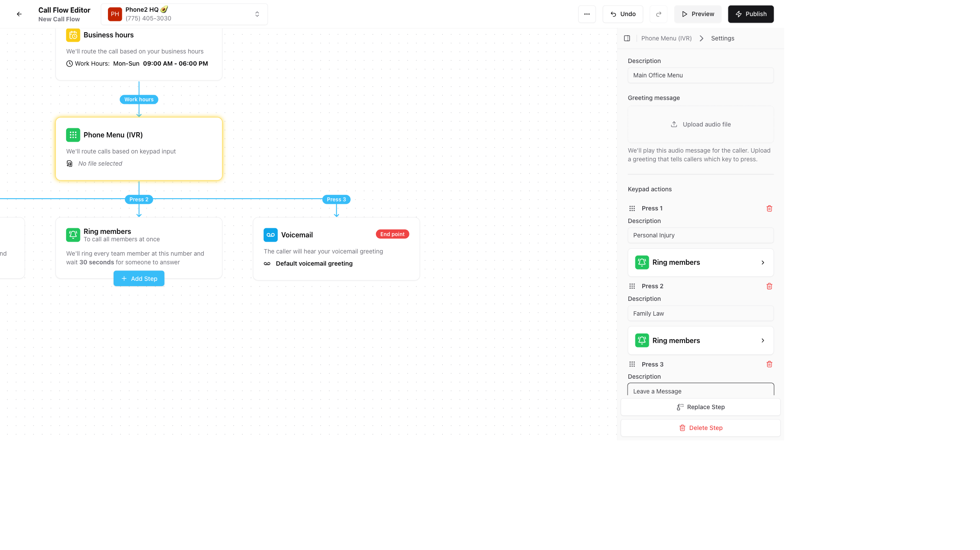Grab the Press 2 drag handle
Image resolution: width=980 pixels, height=550 pixels.
[x=632, y=286]
